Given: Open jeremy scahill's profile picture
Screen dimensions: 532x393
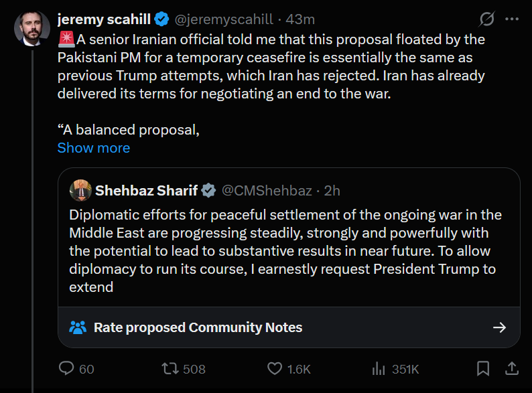Looking at the screenshot, I should pos(32,29).
